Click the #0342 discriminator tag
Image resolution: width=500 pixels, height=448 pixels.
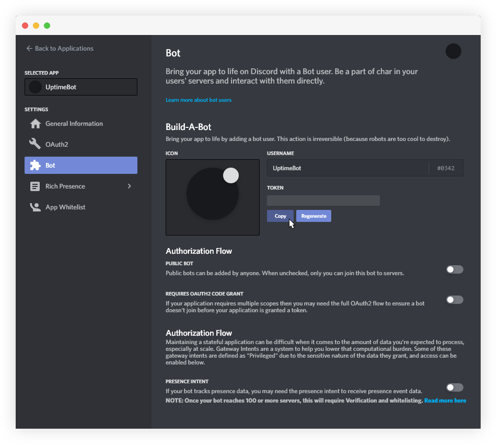click(x=446, y=168)
